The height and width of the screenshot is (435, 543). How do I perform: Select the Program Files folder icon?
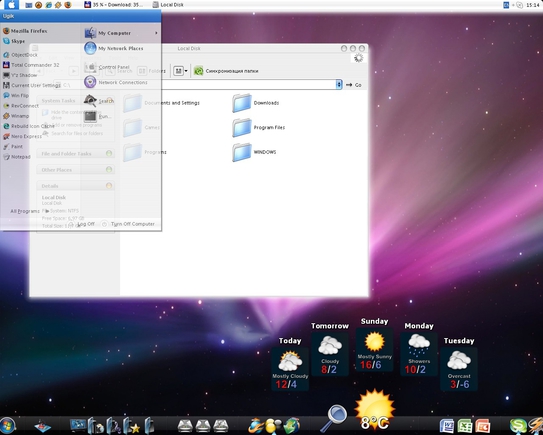(x=242, y=127)
